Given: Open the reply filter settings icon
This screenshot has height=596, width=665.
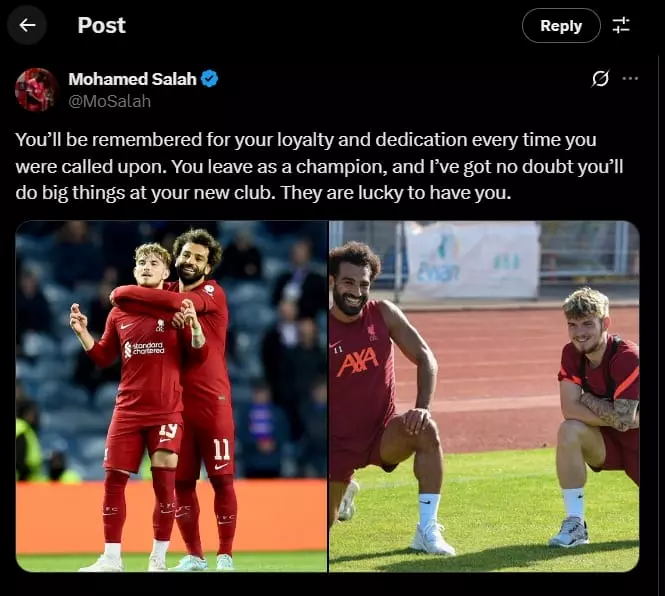Looking at the screenshot, I should [621, 25].
